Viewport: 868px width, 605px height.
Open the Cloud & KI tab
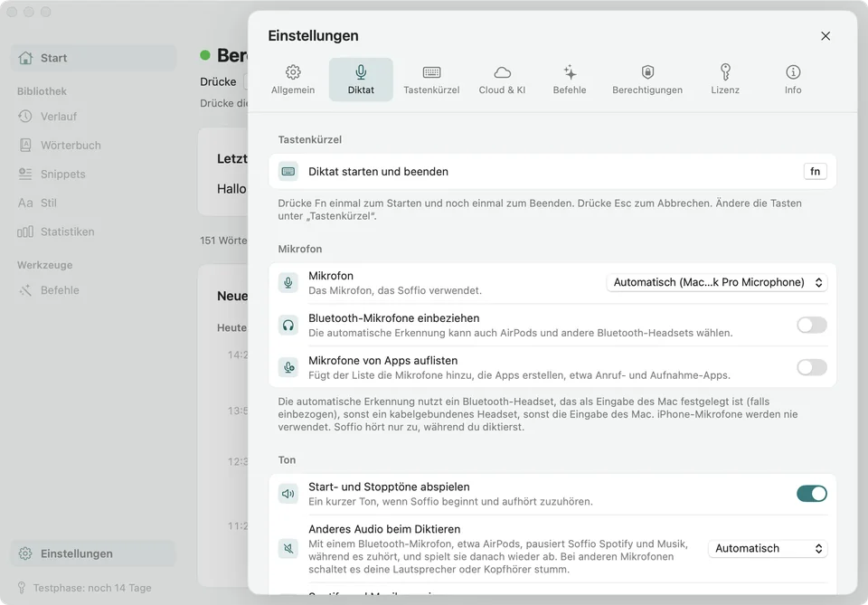[502, 80]
